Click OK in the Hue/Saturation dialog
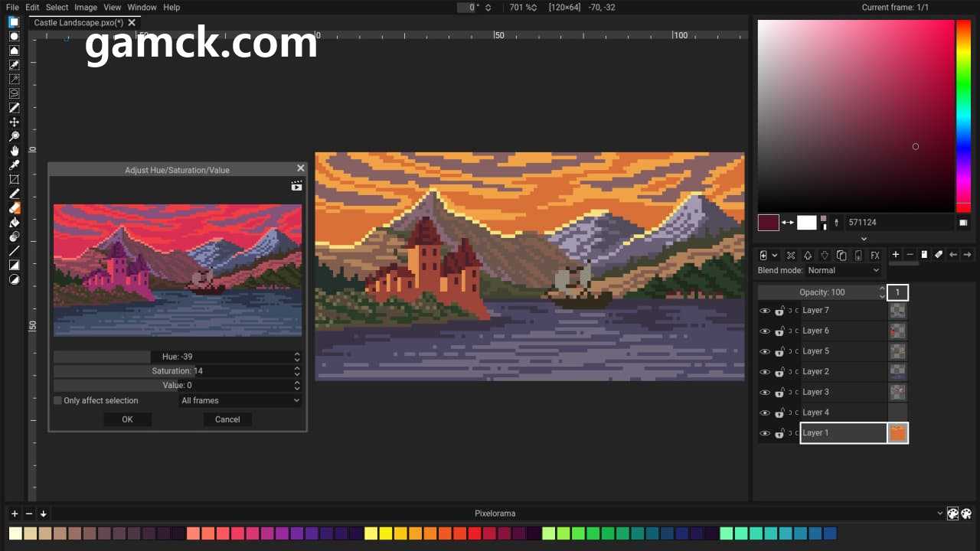This screenshot has height=551, width=980. click(127, 419)
